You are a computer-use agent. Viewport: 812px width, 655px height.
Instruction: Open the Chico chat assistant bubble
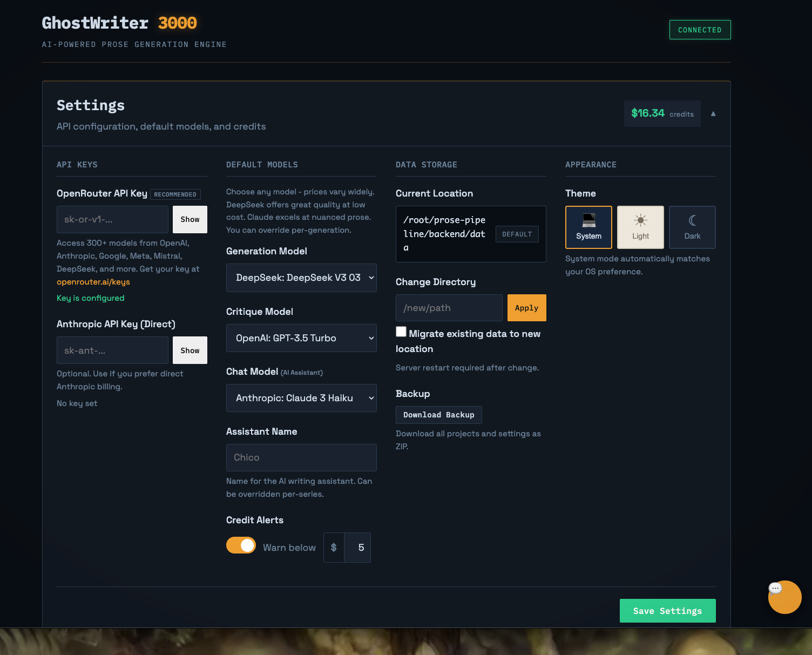tap(784, 597)
